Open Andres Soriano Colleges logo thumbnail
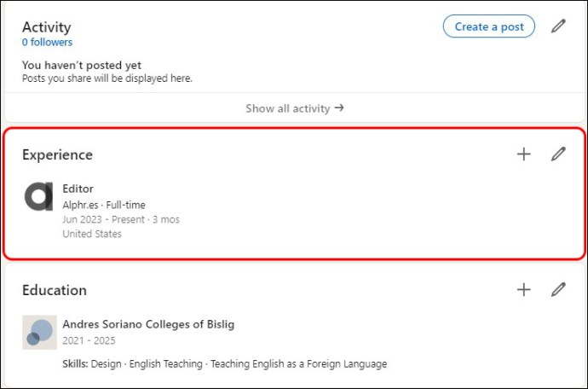Image resolution: width=588 pixels, height=389 pixels. 39,333
